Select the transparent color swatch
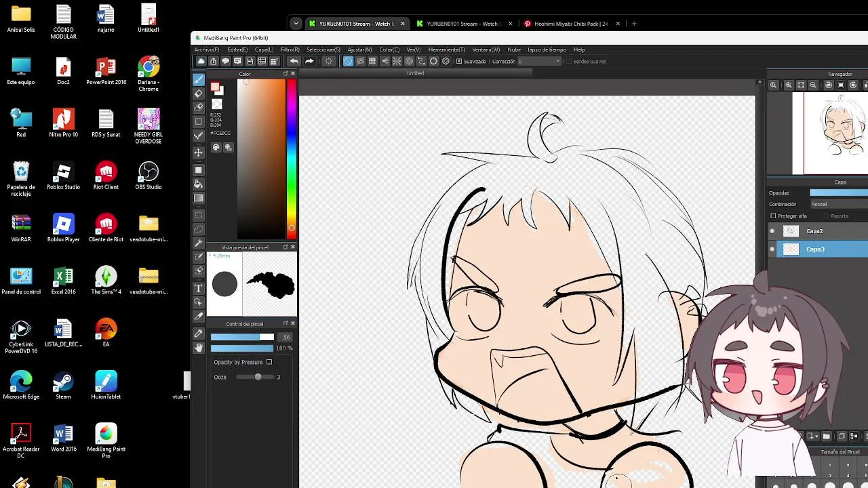Screen dimensions: 868x488 pos(217,104)
